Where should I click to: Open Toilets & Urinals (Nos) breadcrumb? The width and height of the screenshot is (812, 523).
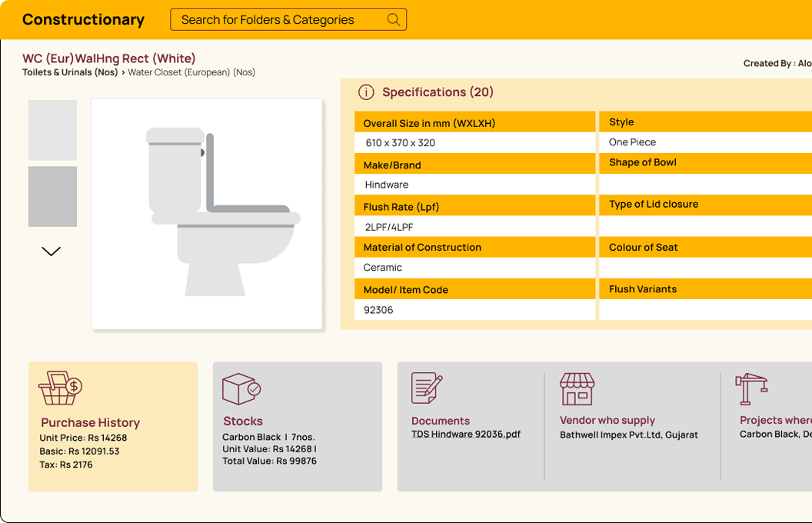(x=70, y=72)
